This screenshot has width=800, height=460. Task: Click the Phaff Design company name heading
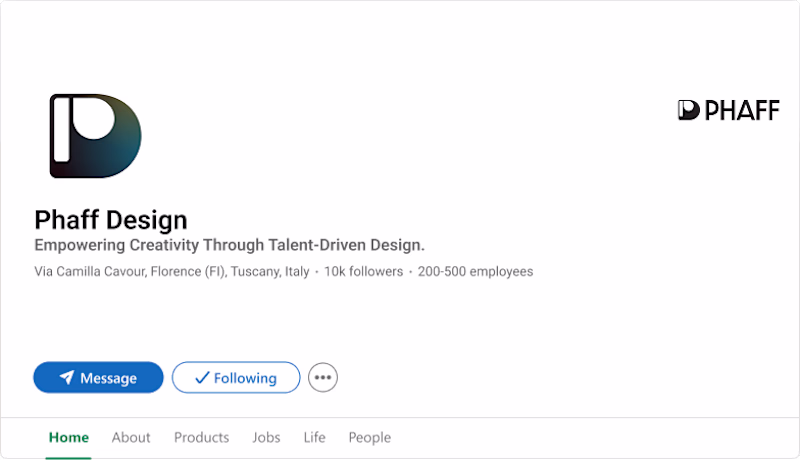(111, 220)
